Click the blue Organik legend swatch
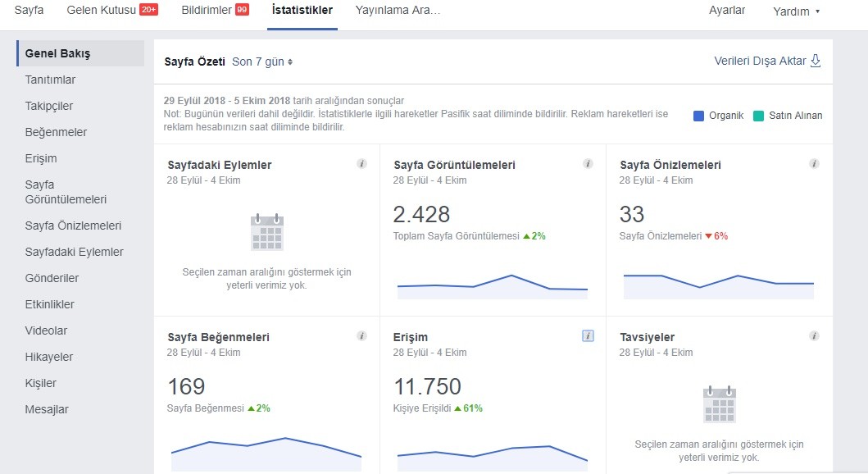Image resolution: width=868 pixels, height=474 pixels. [x=698, y=116]
